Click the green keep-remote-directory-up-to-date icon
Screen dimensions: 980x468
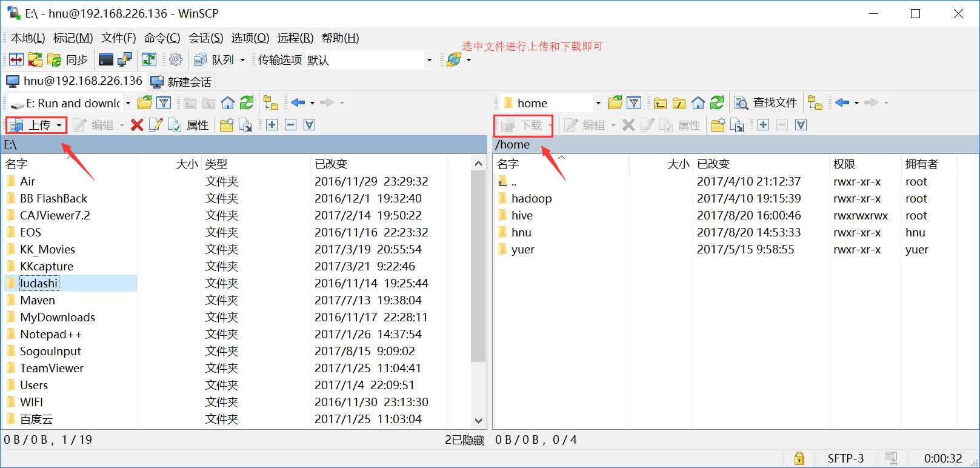click(x=149, y=59)
